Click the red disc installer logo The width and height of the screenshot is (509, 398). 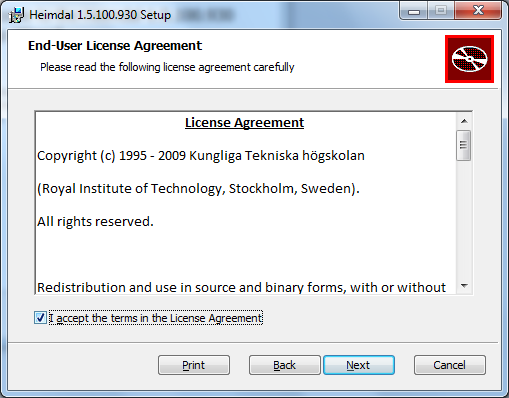point(469,59)
